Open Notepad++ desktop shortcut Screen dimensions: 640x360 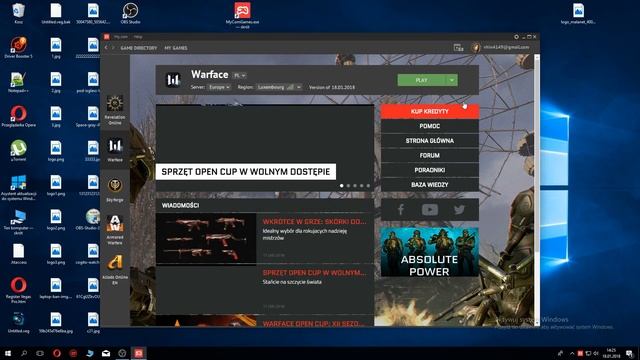coord(18,82)
